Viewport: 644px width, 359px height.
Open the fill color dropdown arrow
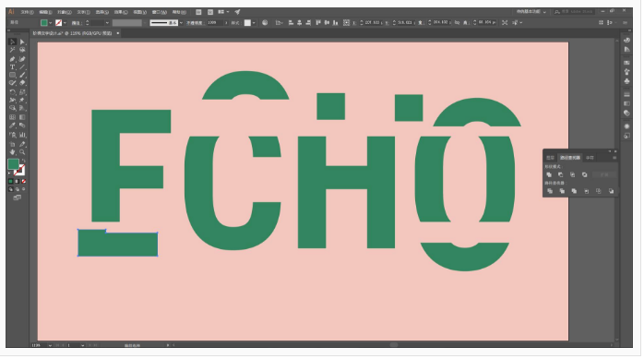tap(51, 23)
